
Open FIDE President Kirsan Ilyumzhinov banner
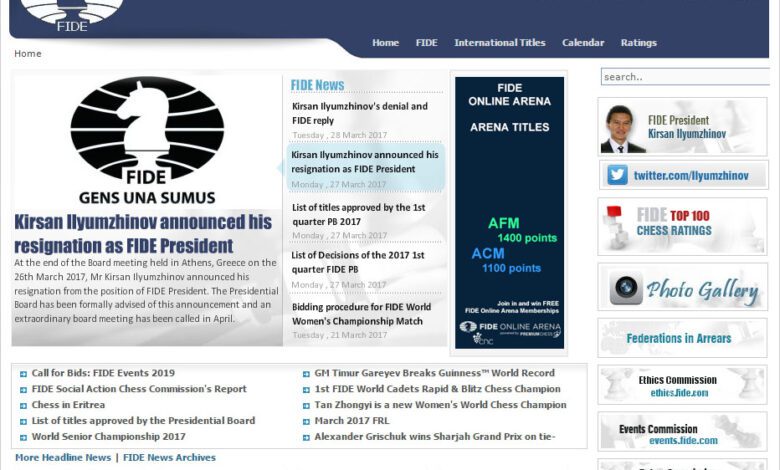pos(682,127)
